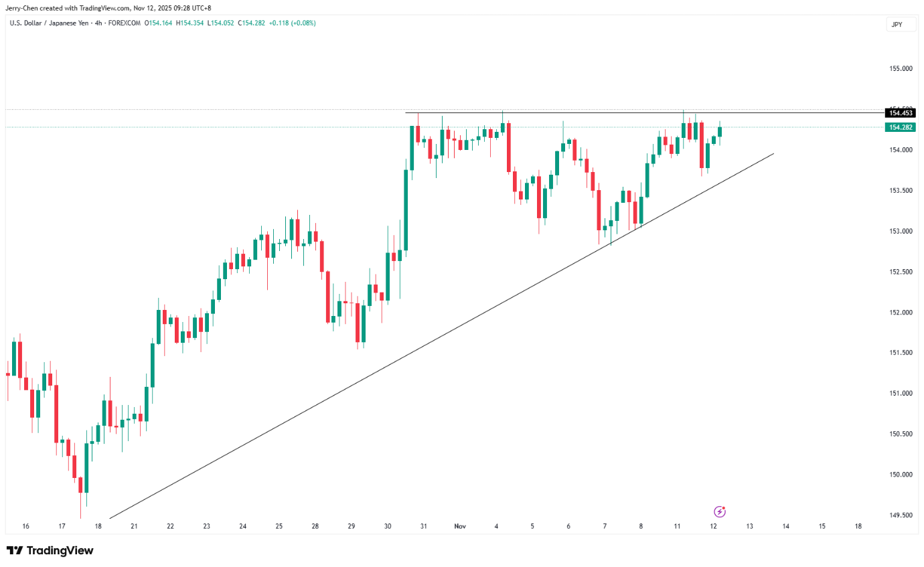Image resolution: width=924 pixels, height=567 pixels.
Task: Click the 25 date label on the time axis
Action: tap(279, 527)
